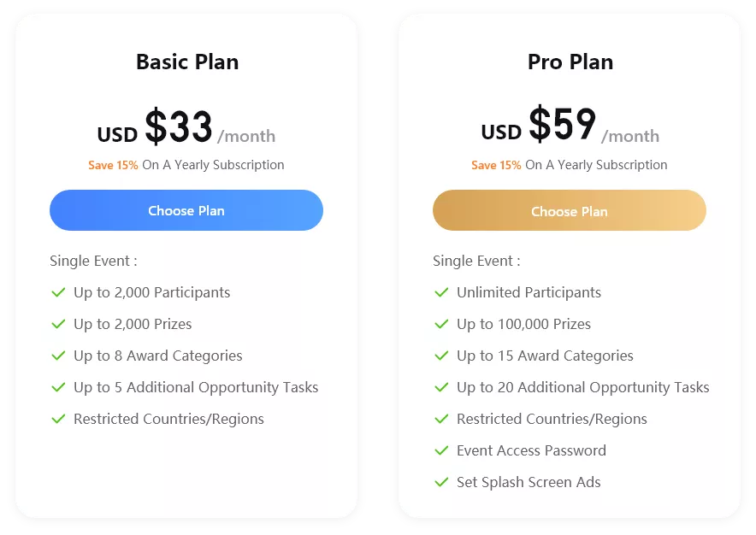
Task: Click checkmark beside Up to 100,000 Prizes
Action: (x=441, y=324)
